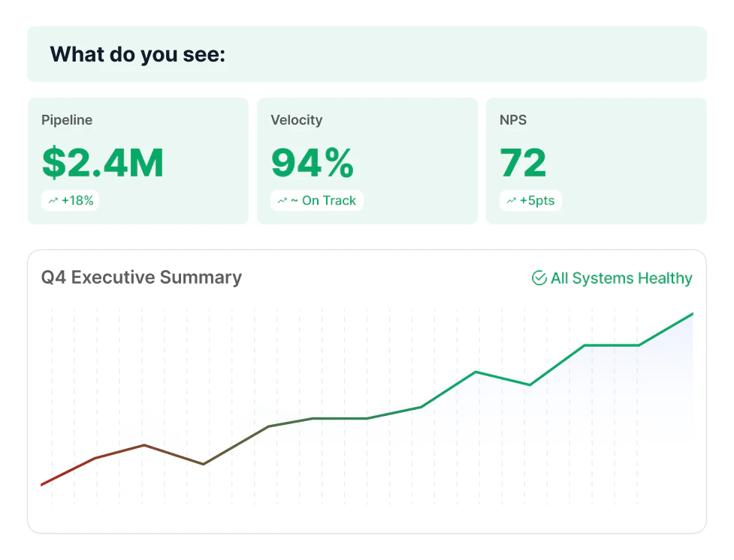734x560 pixels.
Task: Click the Velocity card label
Action: pyautogui.click(x=296, y=120)
